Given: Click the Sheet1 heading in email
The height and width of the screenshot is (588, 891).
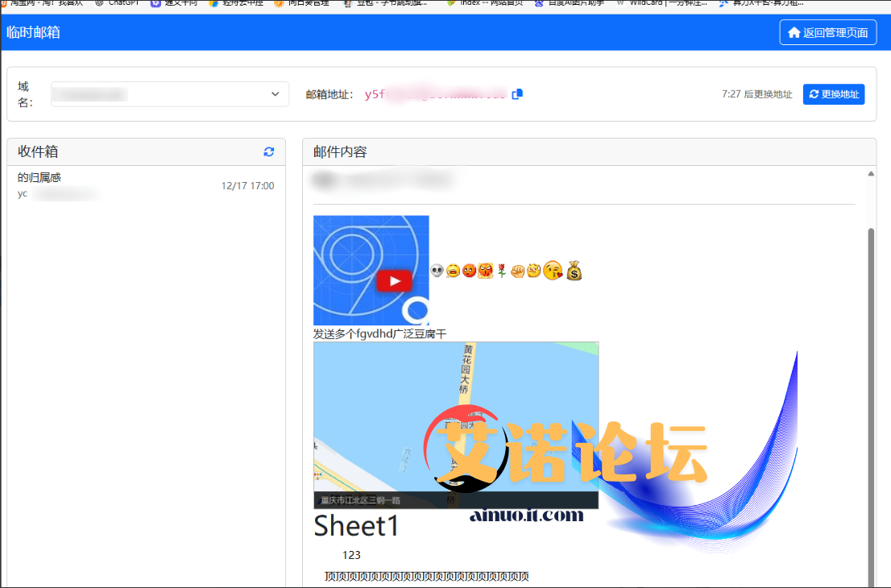Looking at the screenshot, I should point(356,526).
